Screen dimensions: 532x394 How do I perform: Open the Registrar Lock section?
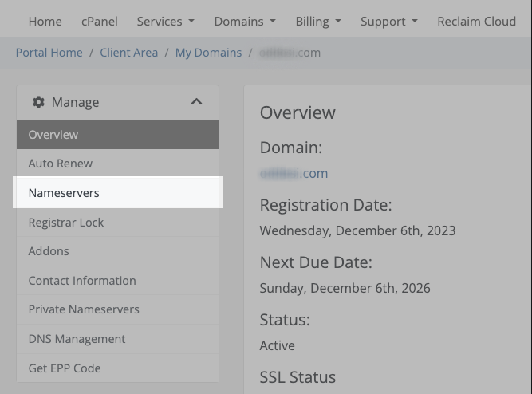(117, 223)
